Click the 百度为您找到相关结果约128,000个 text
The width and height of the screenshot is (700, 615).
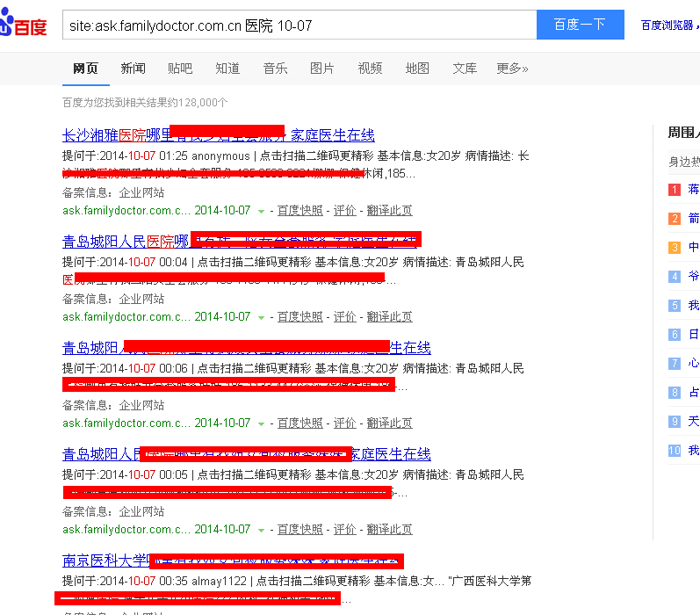[145, 103]
